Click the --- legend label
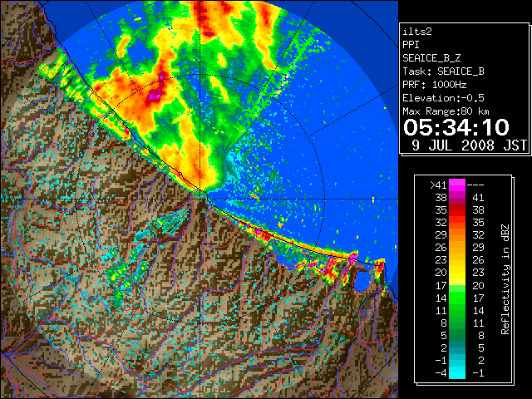The image size is (532, 399). click(x=475, y=185)
